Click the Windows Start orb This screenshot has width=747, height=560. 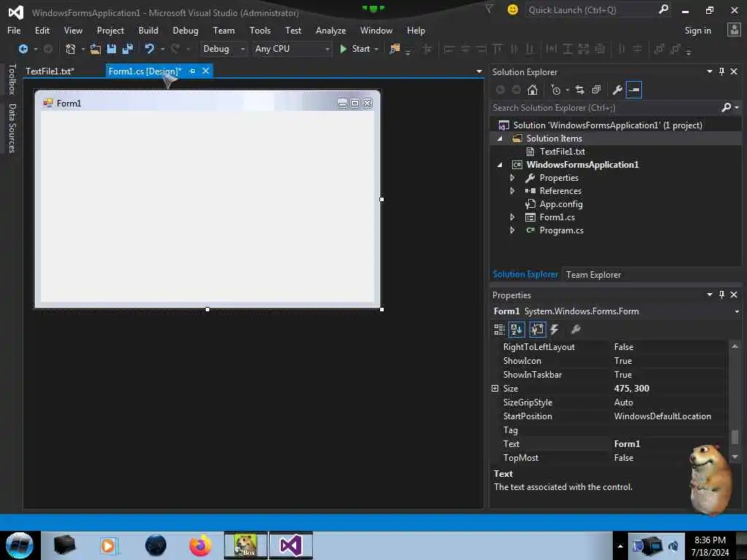(x=19, y=545)
